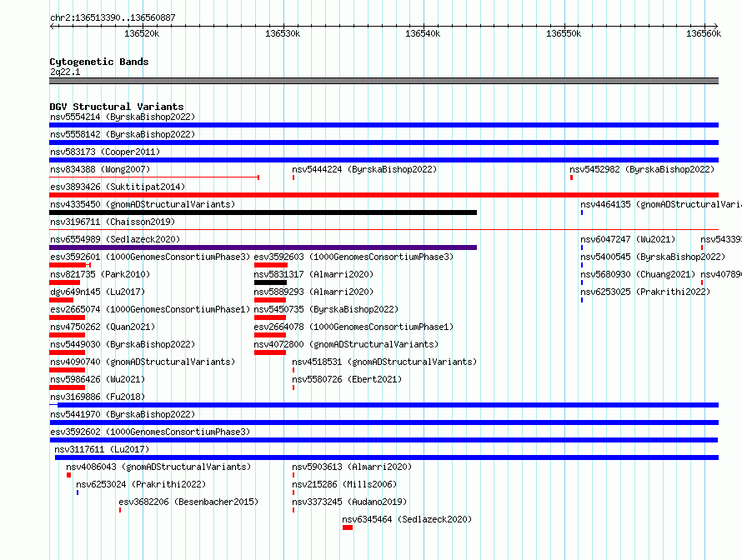Click the blue bar of nsv3117611
This screenshot has width=742, height=560.
pos(387,457)
